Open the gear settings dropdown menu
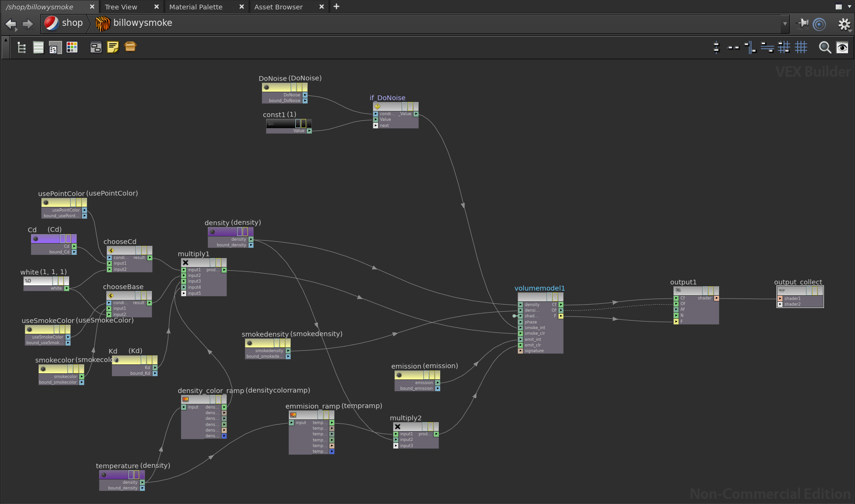Image resolution: width=855 pixels, height=504 pixels. click(x=845, y=24)
